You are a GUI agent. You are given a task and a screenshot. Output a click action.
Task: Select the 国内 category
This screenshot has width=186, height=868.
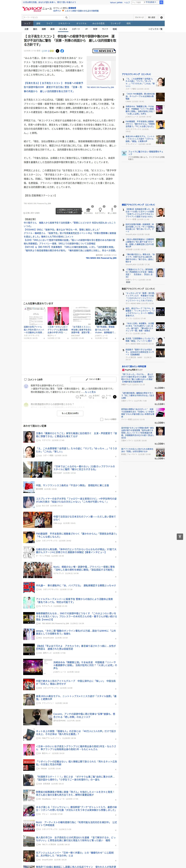(x=35, y=29)
